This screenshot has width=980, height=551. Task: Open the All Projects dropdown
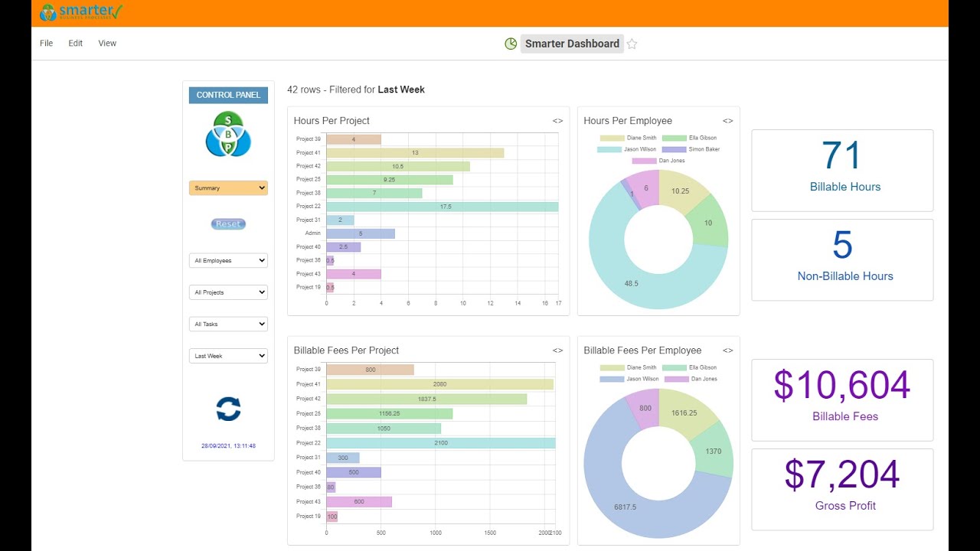tap(228, 292)
